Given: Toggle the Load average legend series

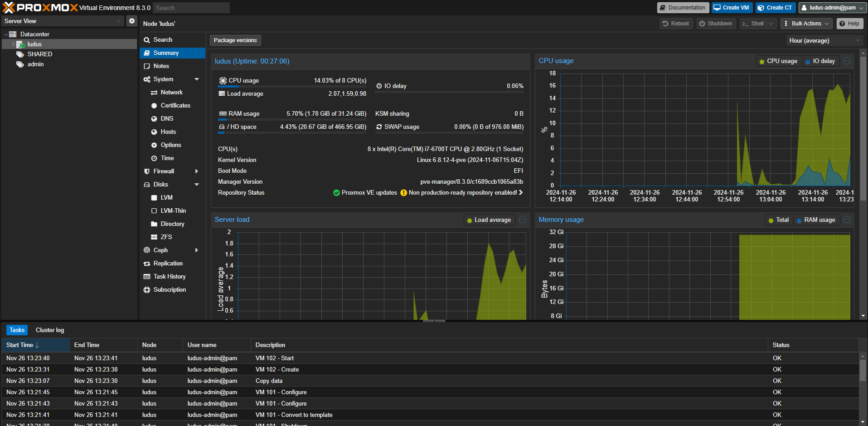Looking at the screenshot, I should click(x=489, y=220).
